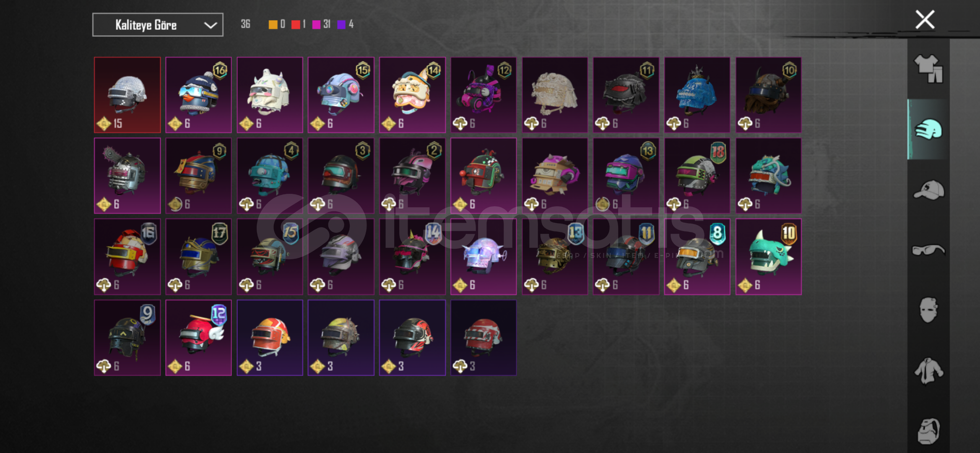This screenshot has width=980, height=453.
Task: Filter by orange quality swatch
Action: click(x=273, y=25)
